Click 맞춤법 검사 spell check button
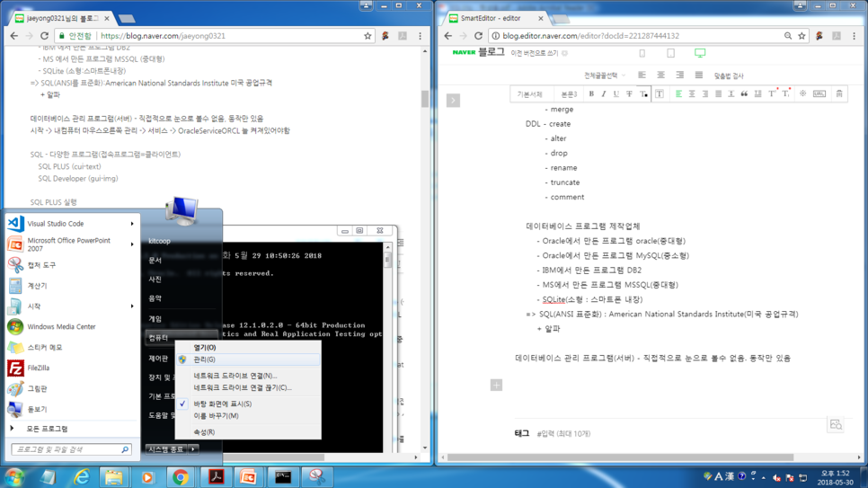Image resolution: width=868 pixels, height=488 pixels. pyautogui.click(x=729, y=75)
